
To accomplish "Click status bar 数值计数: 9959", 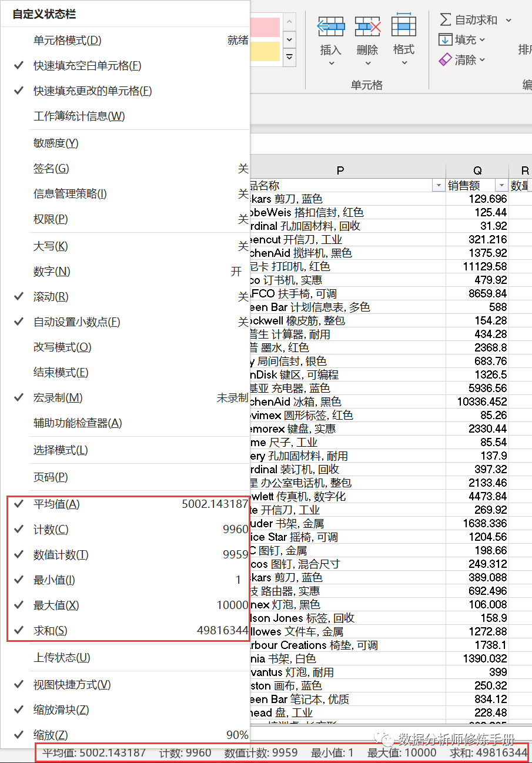I will pyautogui.click(x=261, y=753).
